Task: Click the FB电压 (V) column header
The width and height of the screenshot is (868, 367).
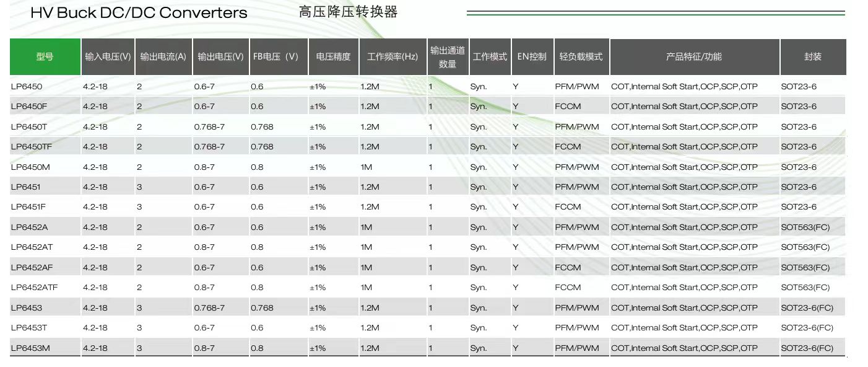Action: (278, 56)
